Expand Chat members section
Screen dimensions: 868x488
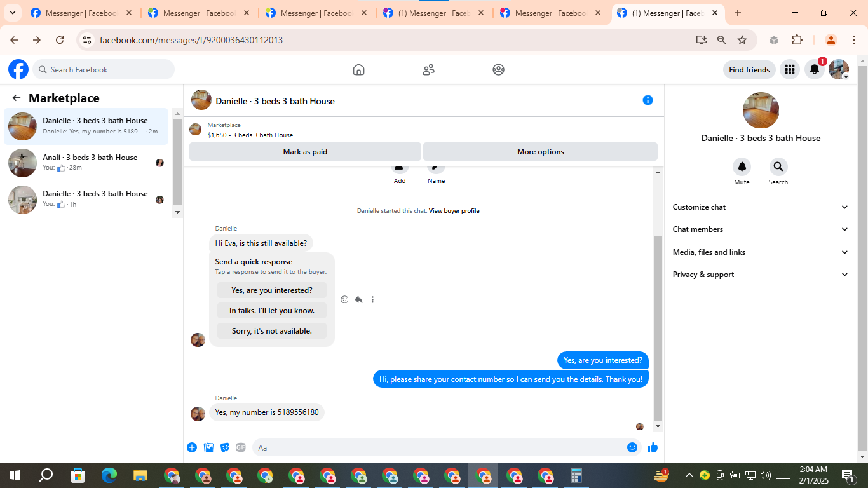[761, 229]
